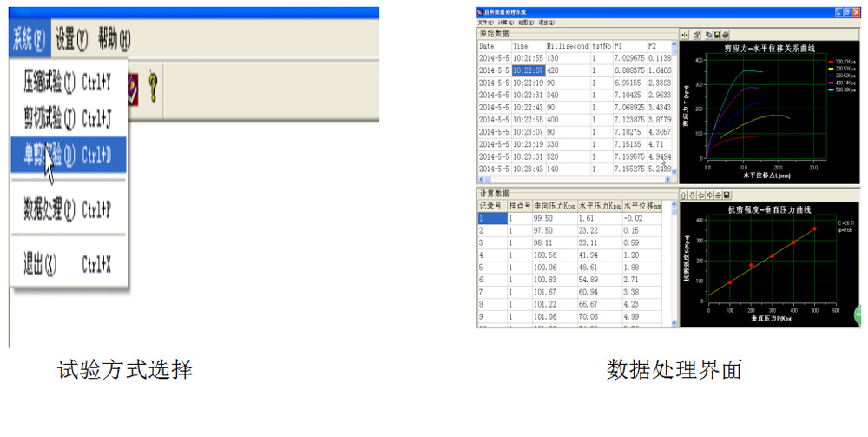Select highlighted record number 1 cell
Image resolution: width=868 pixels, height=437 pixels.
click(x=492, y=218)
